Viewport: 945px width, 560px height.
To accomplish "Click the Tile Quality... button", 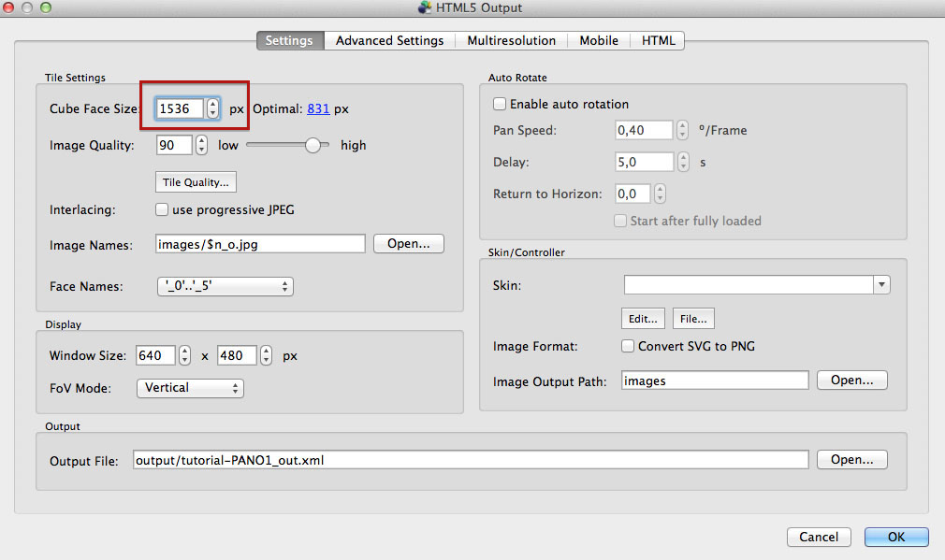I will pyautogui.click(x=196, y=182).
